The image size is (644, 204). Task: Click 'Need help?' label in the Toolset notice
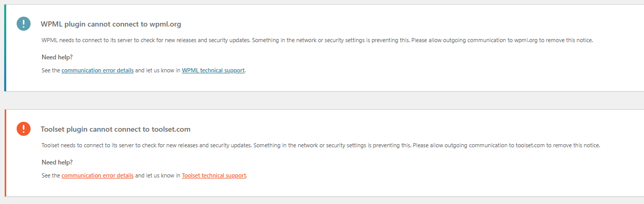(57, 162)
